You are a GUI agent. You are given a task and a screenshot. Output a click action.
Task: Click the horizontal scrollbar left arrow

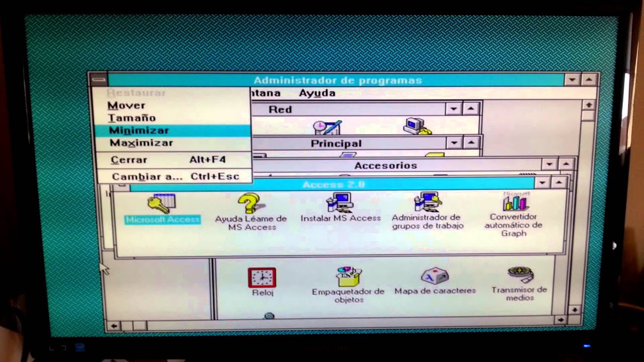pos(114,326)
